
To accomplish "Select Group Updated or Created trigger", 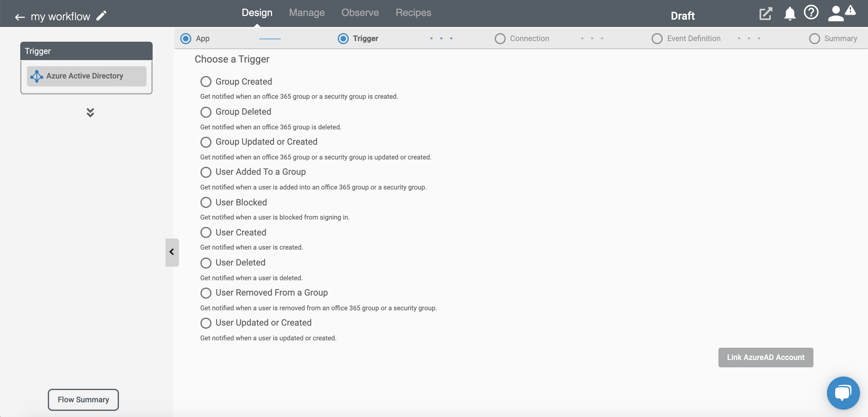I will pos(206,142).
